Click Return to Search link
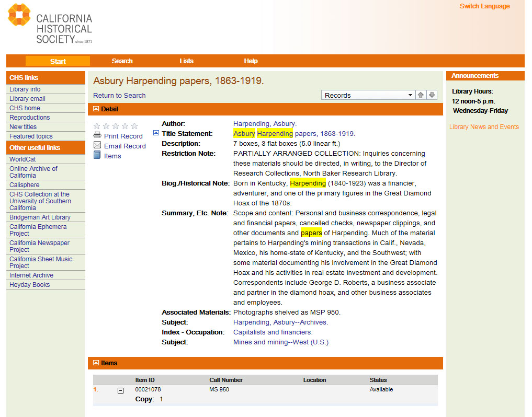This screenshot has height=417, width=532. 119,96
